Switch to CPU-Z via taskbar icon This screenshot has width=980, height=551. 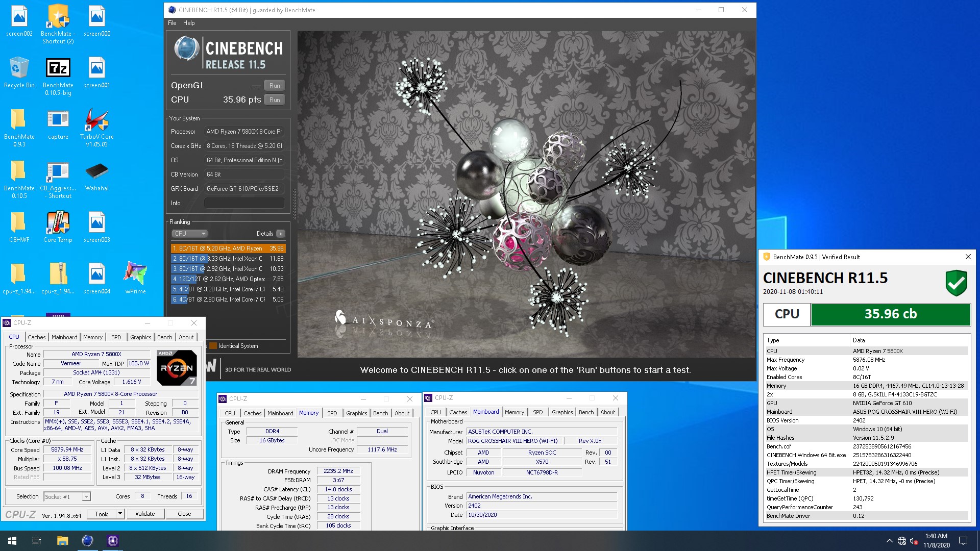112,541
